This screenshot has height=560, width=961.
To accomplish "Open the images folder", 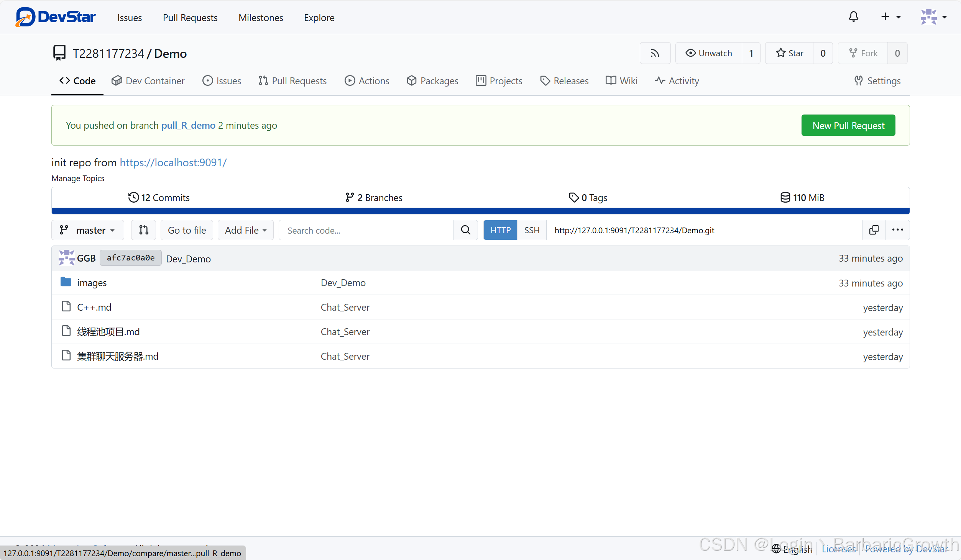I will (x=92, y=283).
